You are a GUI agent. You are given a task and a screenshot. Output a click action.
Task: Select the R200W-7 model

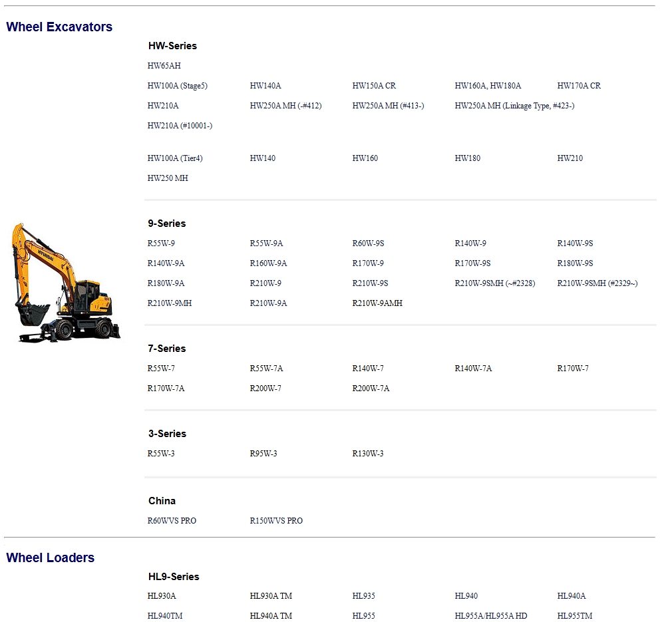pos(265,389)
